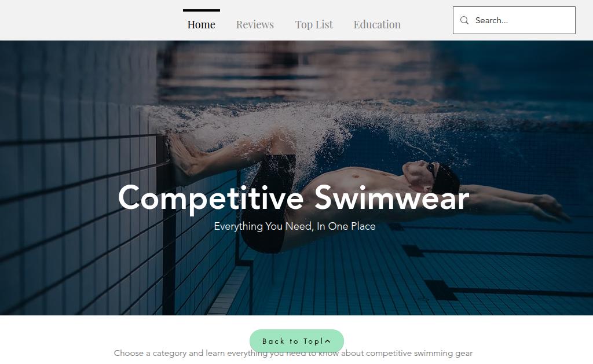Focus the Search text field

[x=514, y=20]
